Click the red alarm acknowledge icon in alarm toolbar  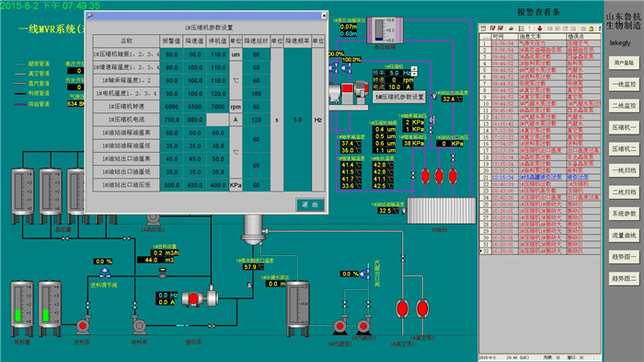coord(540,29)
